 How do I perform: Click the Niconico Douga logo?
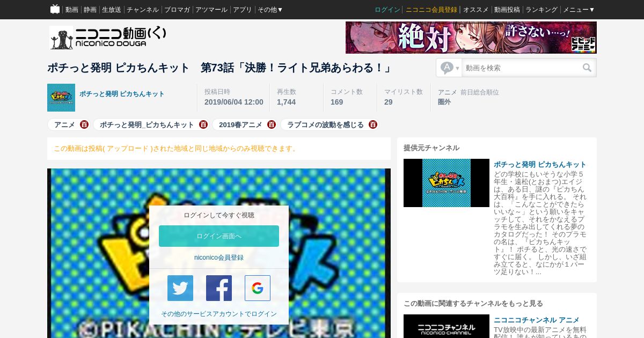(108, 38)
